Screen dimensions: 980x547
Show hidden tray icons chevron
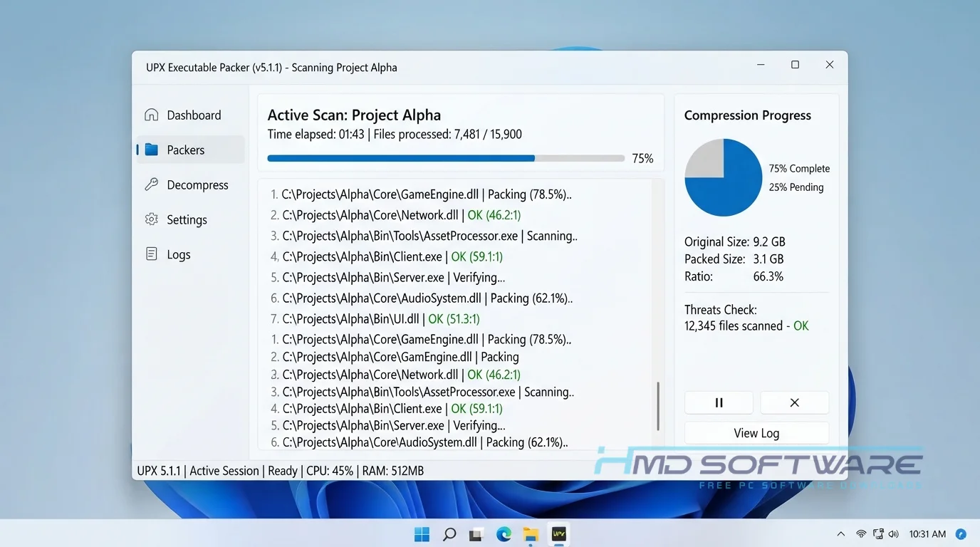(x=841, y=533)
